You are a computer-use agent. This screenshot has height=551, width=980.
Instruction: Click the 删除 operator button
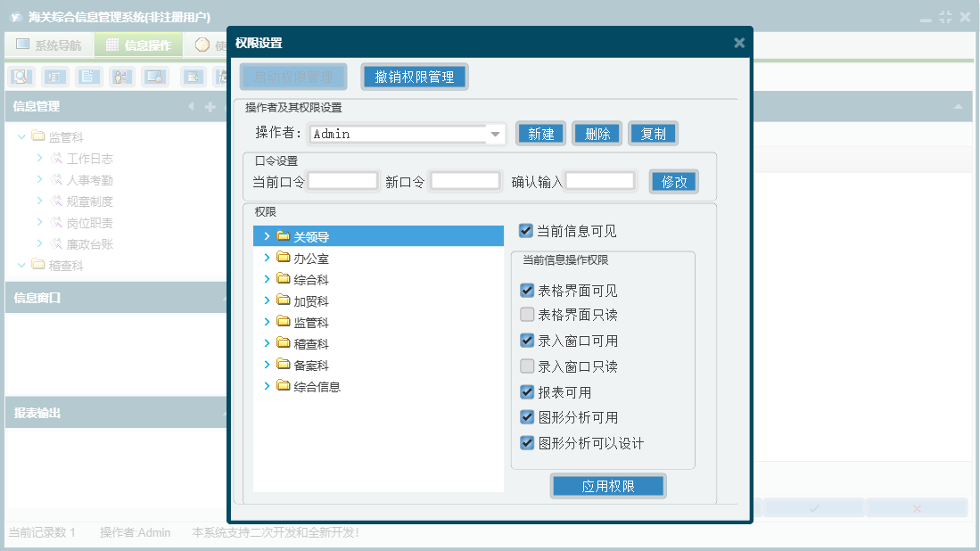pos(597,134)
